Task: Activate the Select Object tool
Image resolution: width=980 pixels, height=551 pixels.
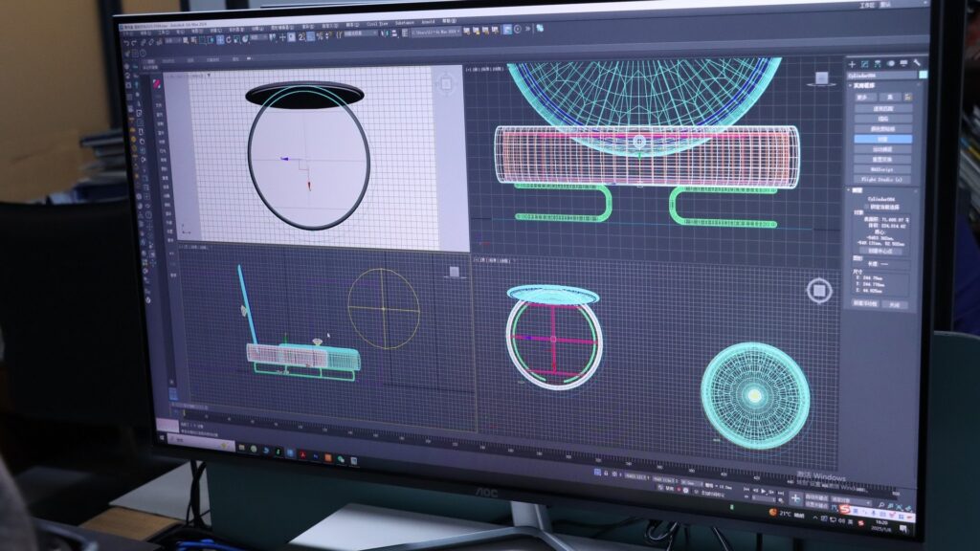Action: [186, 39]
